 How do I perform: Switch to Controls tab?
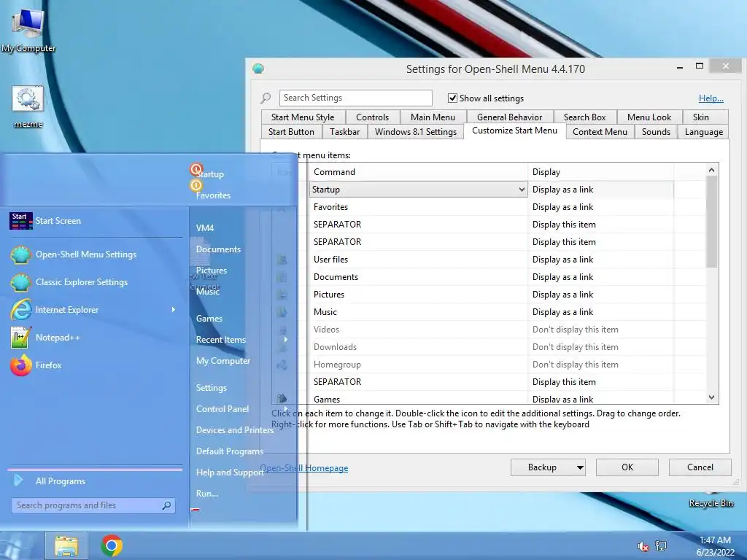pyautogui.click(x=372, y=117)
